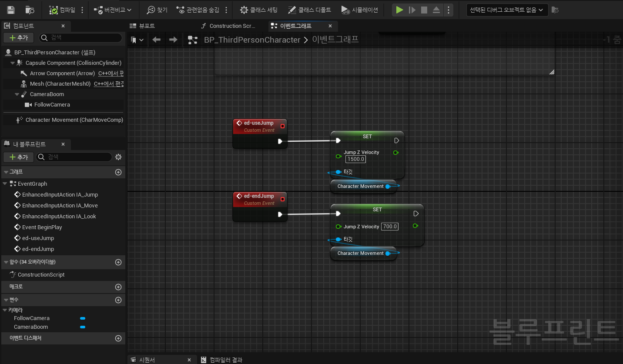Focus the My Blueprint search field
623x364 pixels.
click(74, 157)
